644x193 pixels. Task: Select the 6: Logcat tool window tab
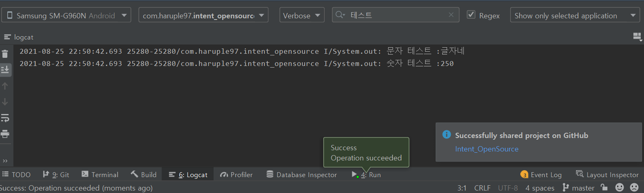coord(188,175)
